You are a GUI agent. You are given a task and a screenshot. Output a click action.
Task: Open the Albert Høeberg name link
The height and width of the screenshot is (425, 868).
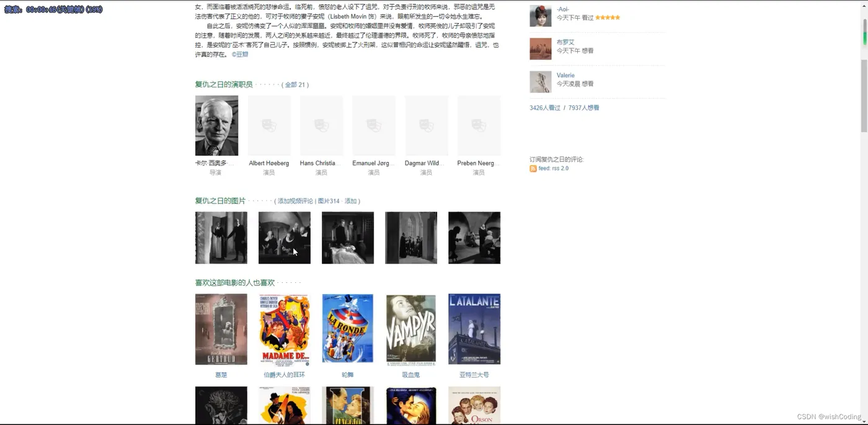[269, 163]
